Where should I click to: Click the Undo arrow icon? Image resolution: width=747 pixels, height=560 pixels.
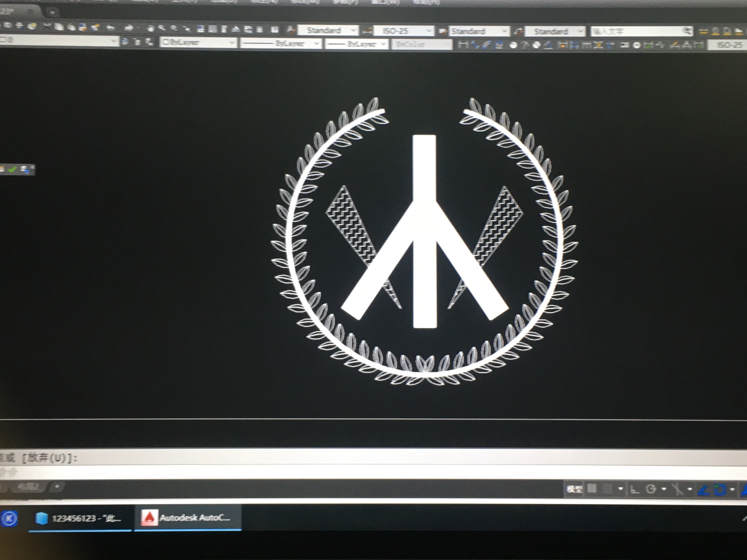pos(111,28)
